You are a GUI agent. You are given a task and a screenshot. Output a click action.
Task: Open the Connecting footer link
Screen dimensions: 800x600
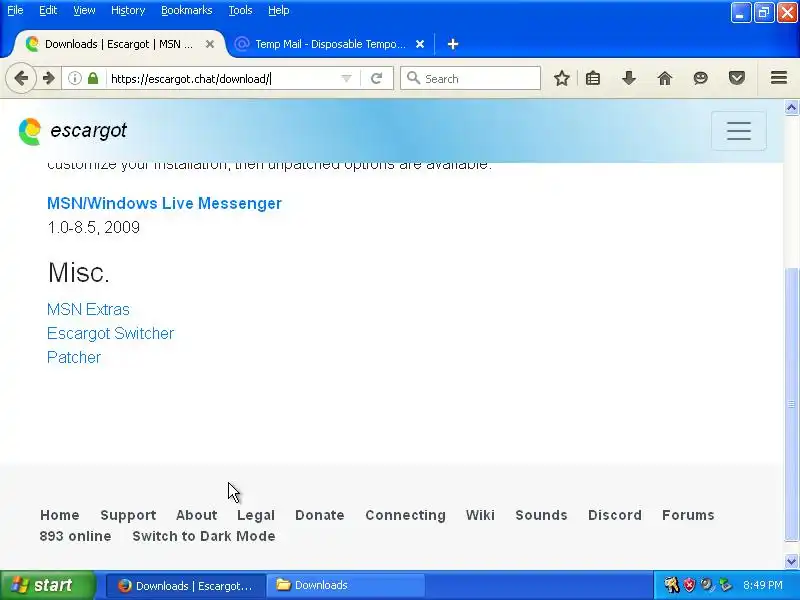tap(405, 515)
